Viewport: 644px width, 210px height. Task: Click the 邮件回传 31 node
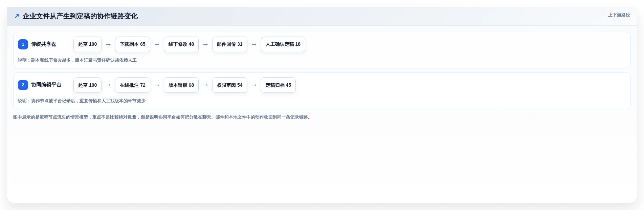(230, 44)
